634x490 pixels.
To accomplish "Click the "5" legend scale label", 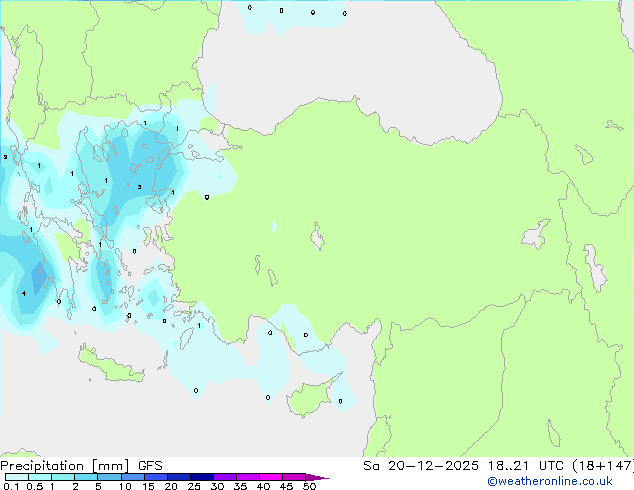I will (98, 486).
